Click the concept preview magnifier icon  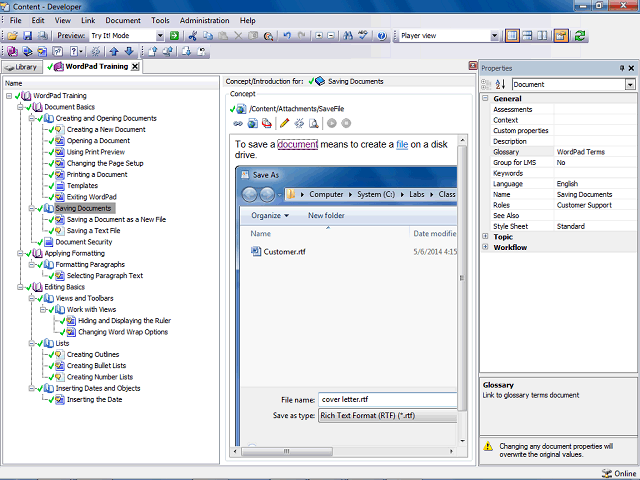[x=313, y=123]
